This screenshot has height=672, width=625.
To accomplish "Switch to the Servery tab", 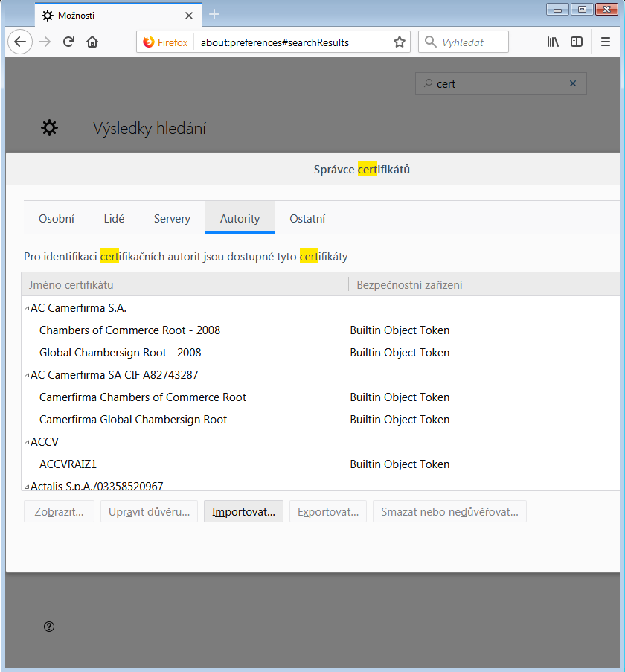I will pos(172,219).
